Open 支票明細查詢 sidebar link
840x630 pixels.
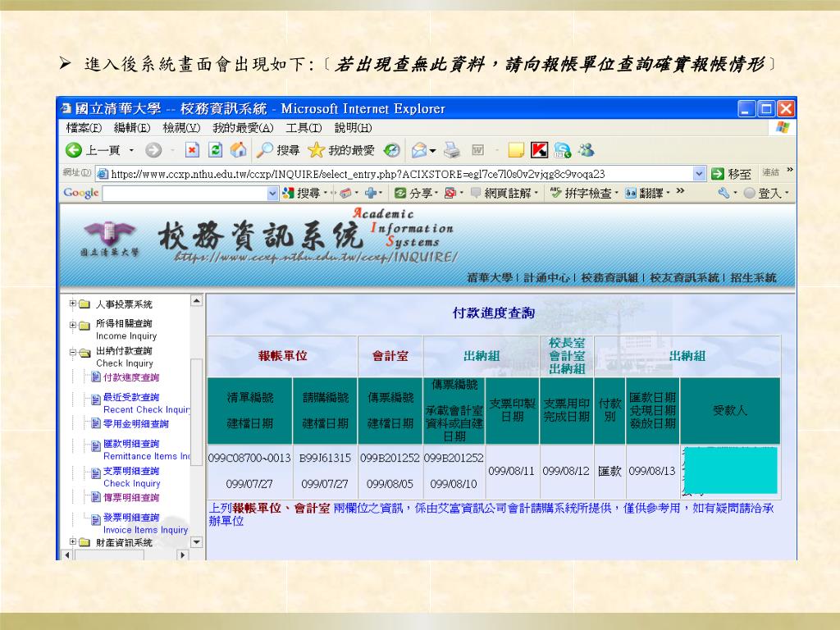point(131,471)
